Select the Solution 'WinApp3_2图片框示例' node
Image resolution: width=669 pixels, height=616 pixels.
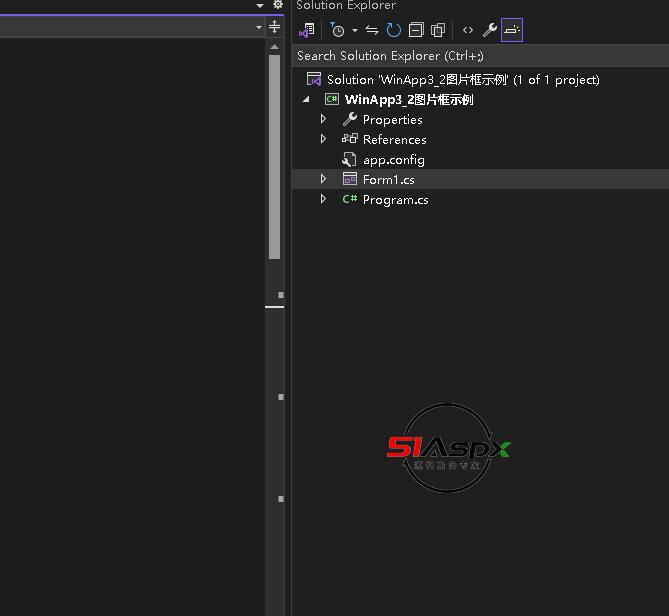coord(463,80)
